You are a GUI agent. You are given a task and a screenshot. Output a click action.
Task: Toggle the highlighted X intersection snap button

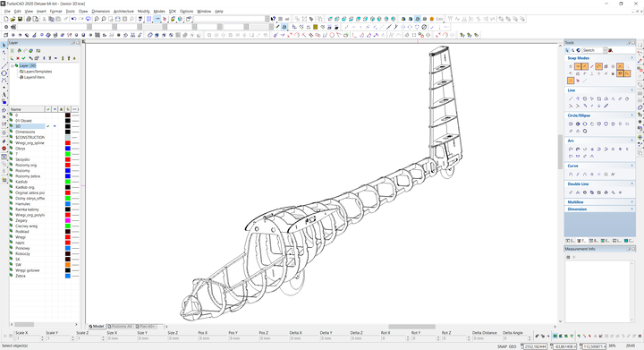[x=620, y=66]
